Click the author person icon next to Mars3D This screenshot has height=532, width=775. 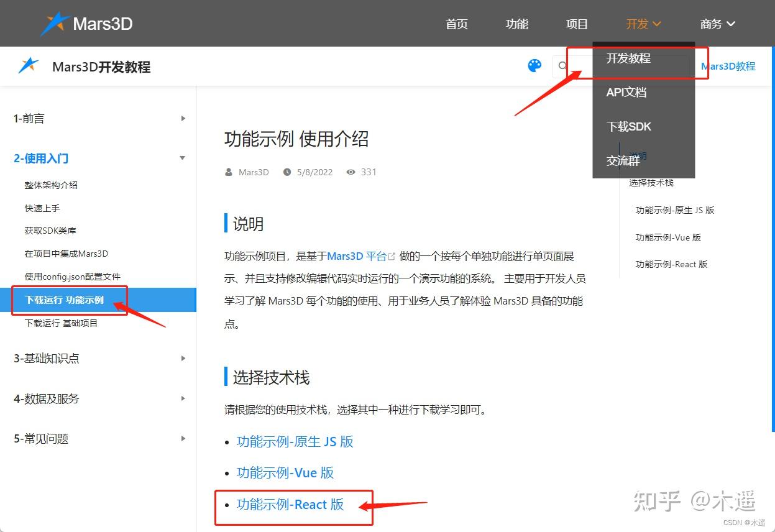tap(229, 172)
